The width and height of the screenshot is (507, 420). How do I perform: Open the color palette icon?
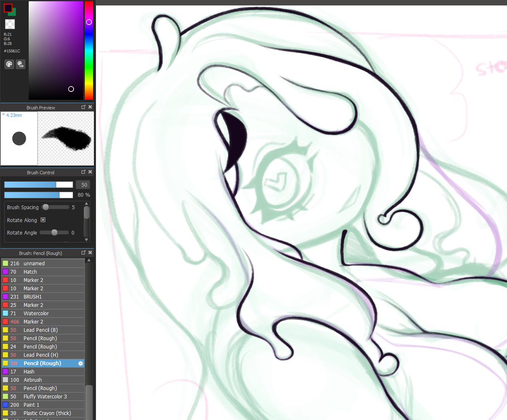(9, 64)
